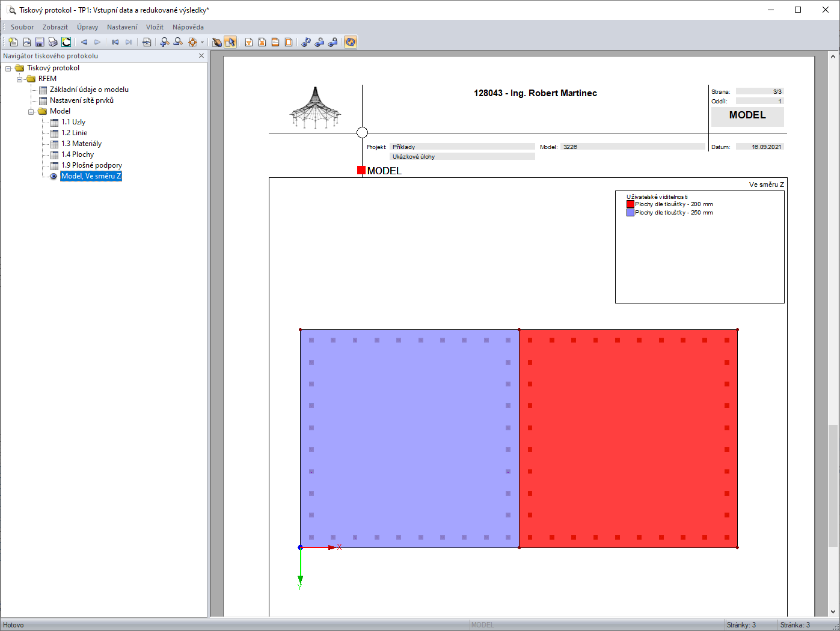The height and width of the screenshot is (631, 840).
Task: Click the vertical scrollbar thumb of preview
Action: click(x=833, y=486)
